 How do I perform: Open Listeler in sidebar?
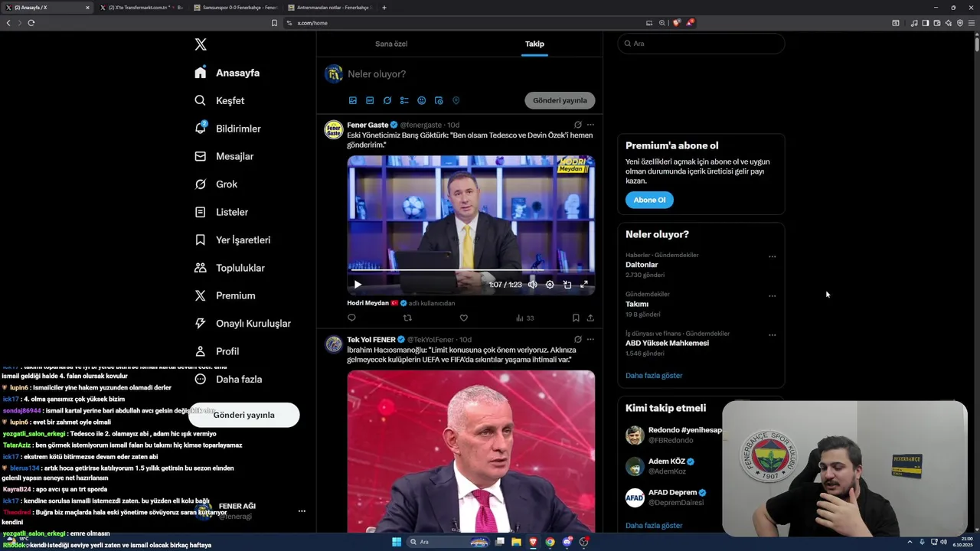point(221,212)
